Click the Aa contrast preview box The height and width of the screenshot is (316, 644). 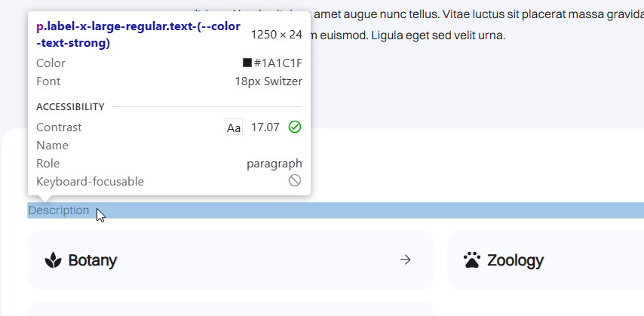point(234,127)
